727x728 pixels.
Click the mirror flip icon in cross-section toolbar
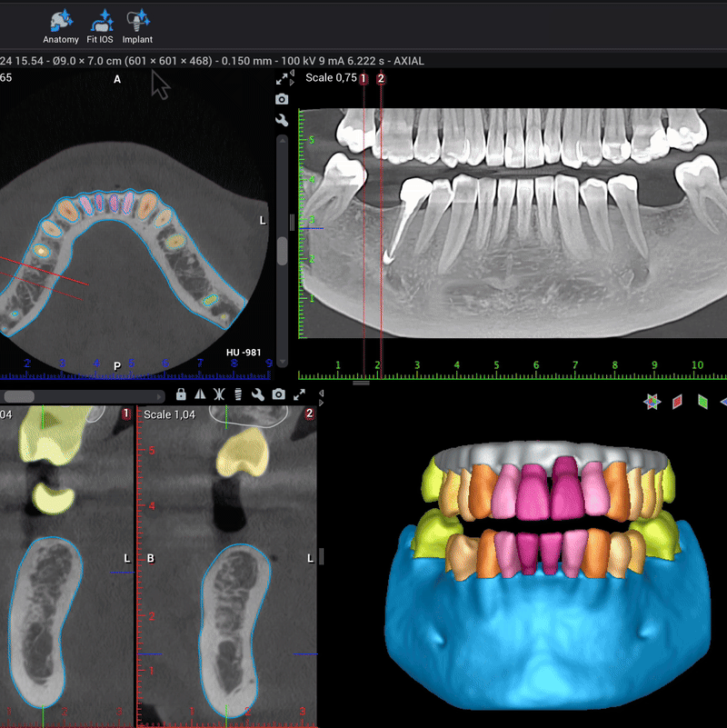coord(200,394)
